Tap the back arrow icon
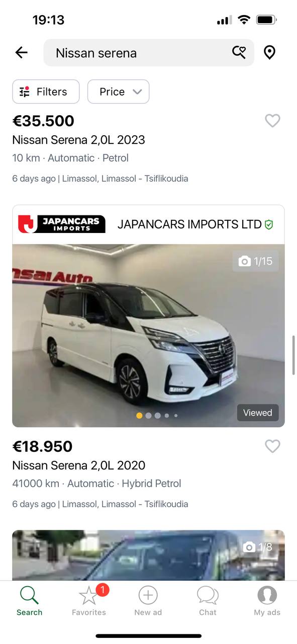Screen dimensions: 297x644 pyautogui.click(x=21, y=52)
